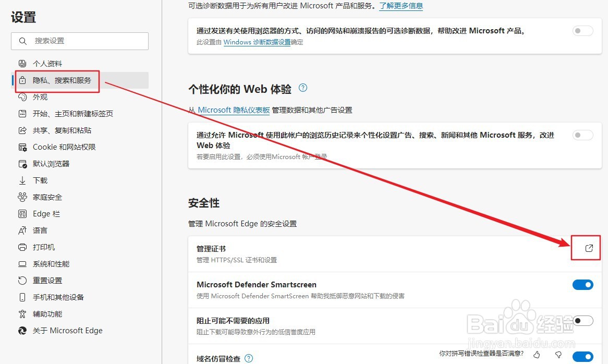
Task: Click text 管理 HTTPS/SSL 证书和设置
Action: (237, 260)
